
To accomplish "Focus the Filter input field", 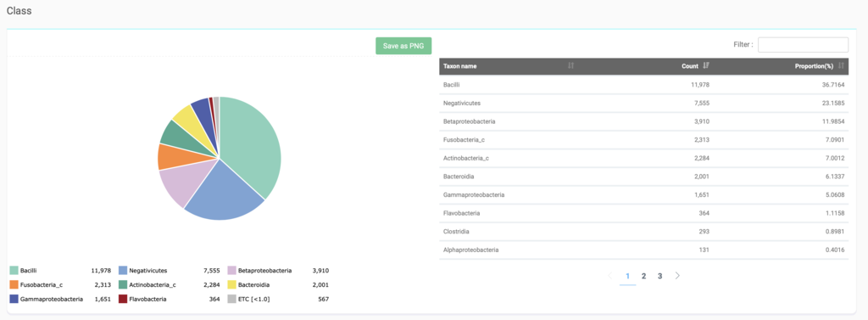I will pyautogui.click(x=803, y=45).
